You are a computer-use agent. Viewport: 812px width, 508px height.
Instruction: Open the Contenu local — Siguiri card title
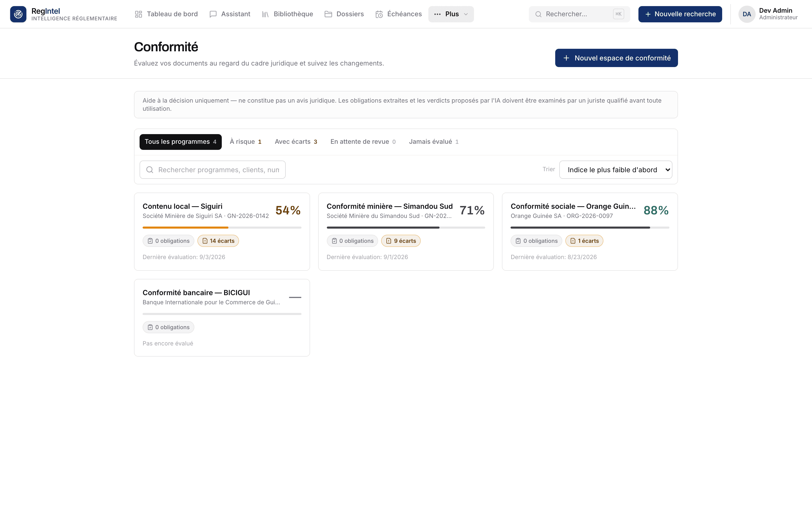(182, 206)
